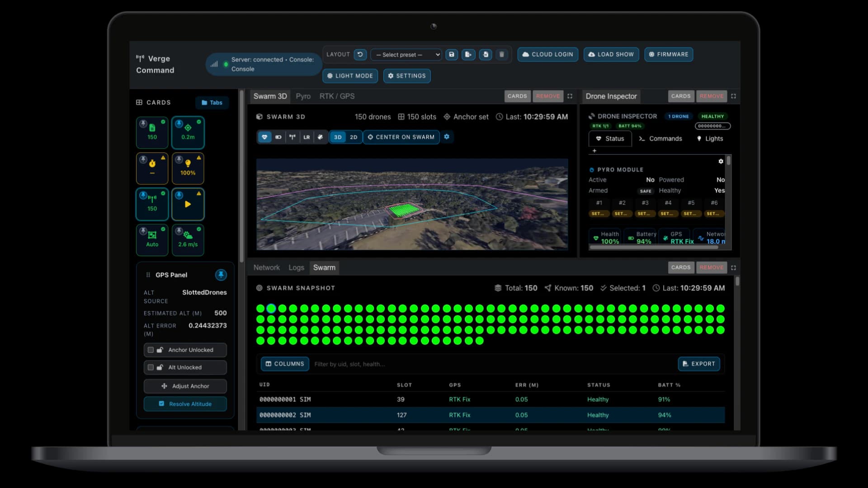The width and height of the screenshot is (868, 488).
Task: Add a new inspector tab with plus
Action: coord(594,151)
